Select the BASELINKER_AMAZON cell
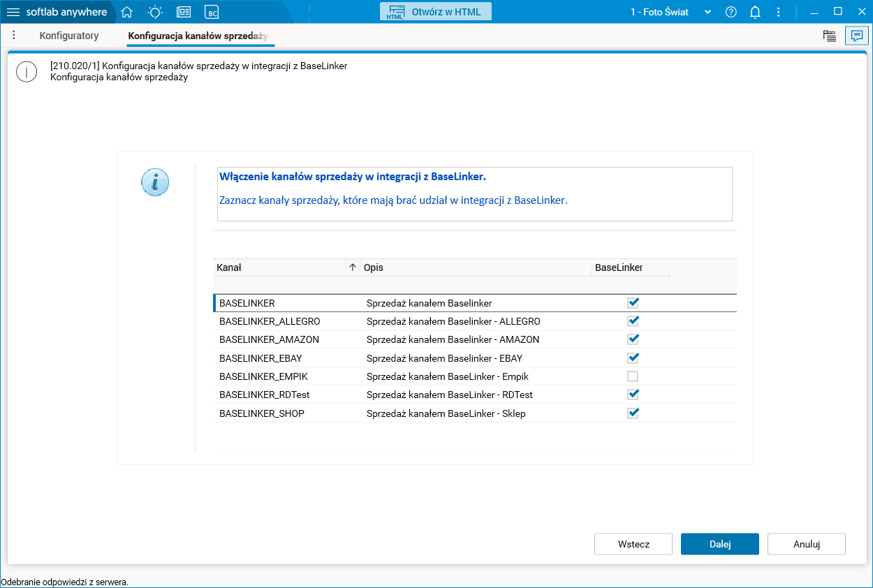This screenshot has height=588, width=873. [269, 339]
